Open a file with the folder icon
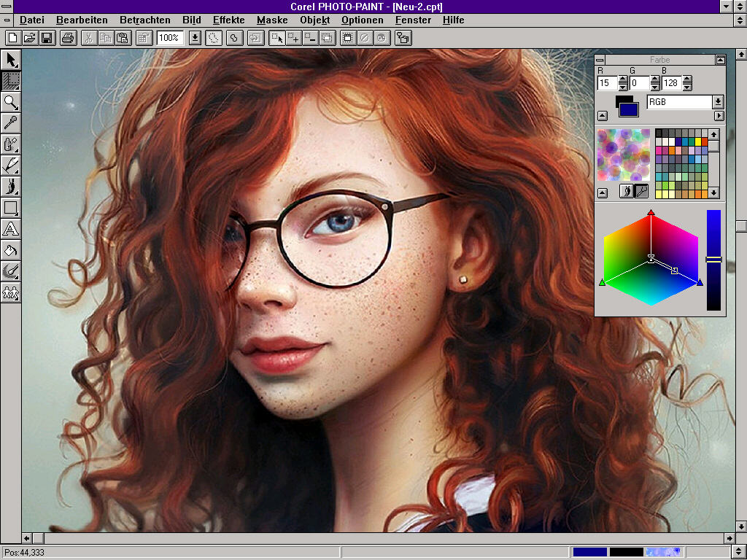The image size is (747, 560). [x=30, y=38]
